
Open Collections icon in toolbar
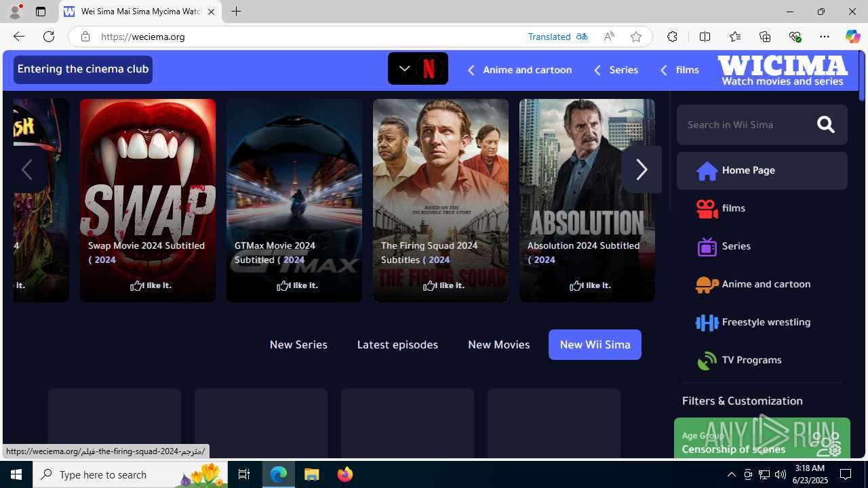(x=764, y=37)
